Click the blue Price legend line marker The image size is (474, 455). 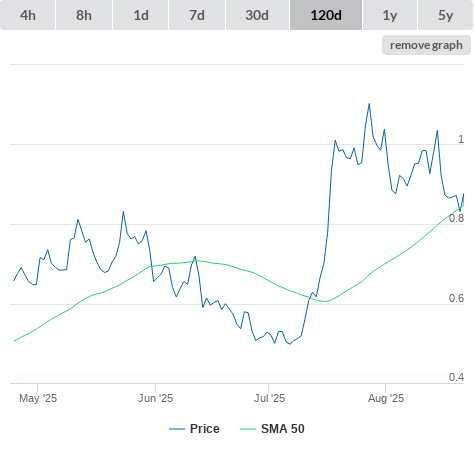click(x=177, y=429)
